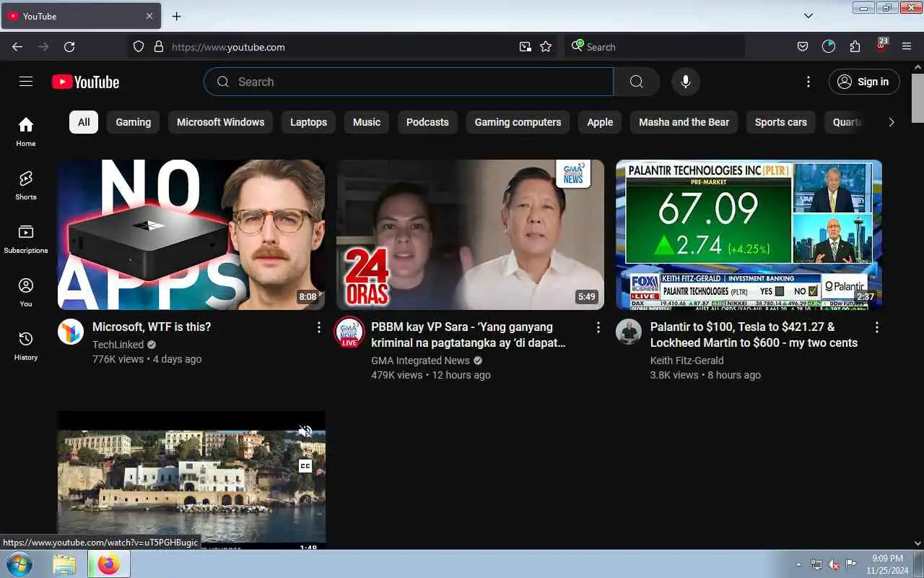This screenshot has height=578, width=924.
Task: Open Firefox application menu
Action: tap(907, 47)
